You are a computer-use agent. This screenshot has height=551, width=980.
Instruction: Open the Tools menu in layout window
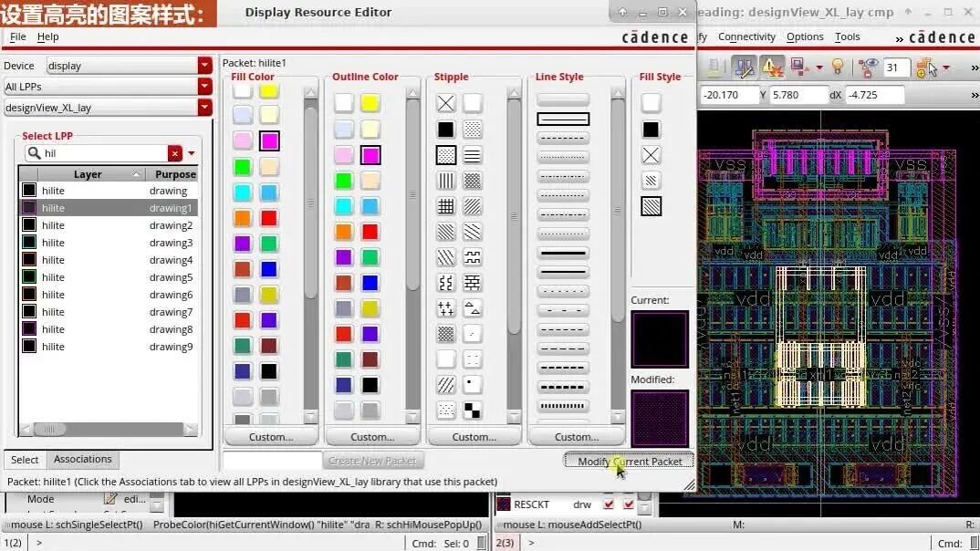(x=847, y=36)
